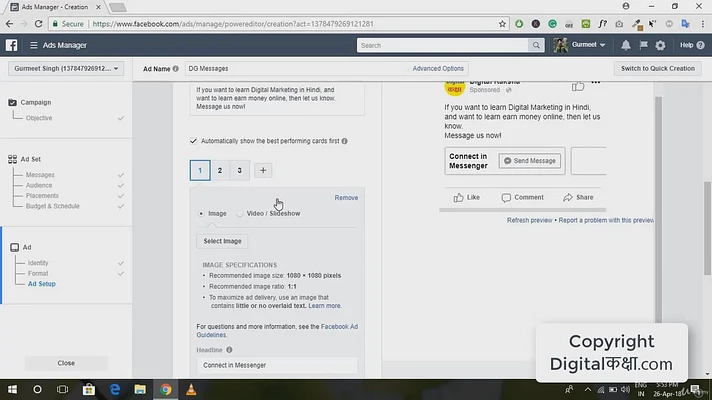712x400 pixels.
Task: Select the Video / Slideshow radio option
Action: 239,213
